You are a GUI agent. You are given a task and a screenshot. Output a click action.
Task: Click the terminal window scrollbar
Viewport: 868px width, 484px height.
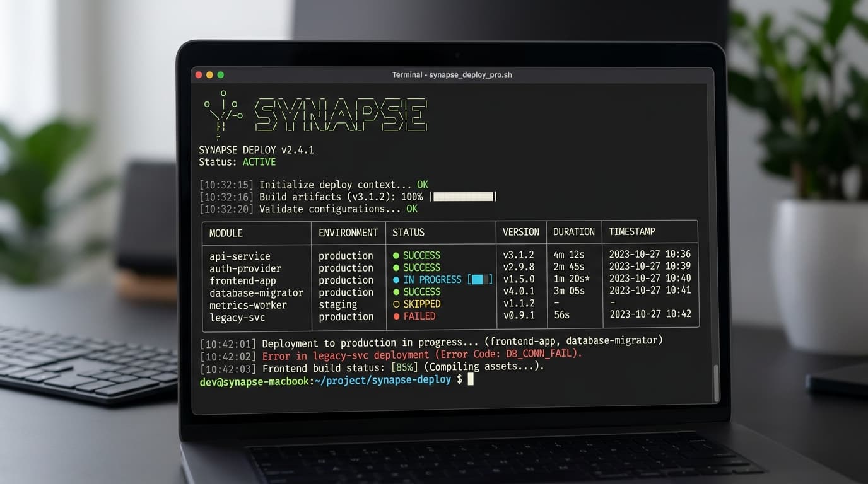click(x=715, y=383)
